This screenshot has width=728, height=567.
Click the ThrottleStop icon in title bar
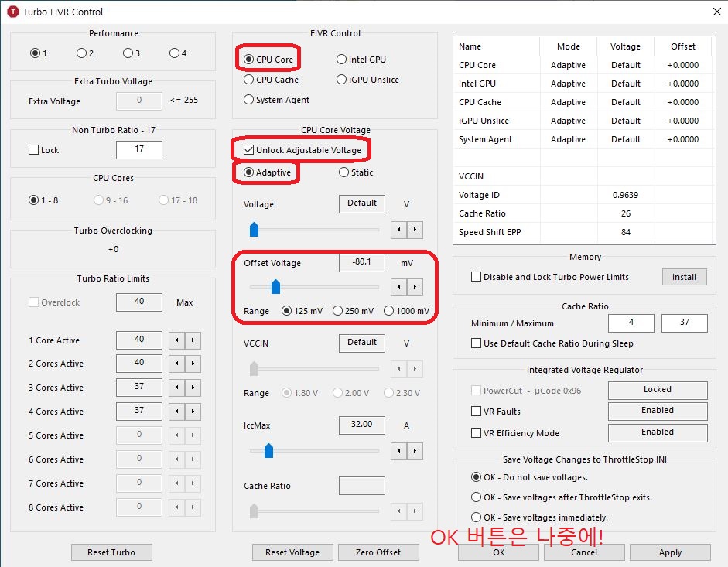[x=13, y=12]
